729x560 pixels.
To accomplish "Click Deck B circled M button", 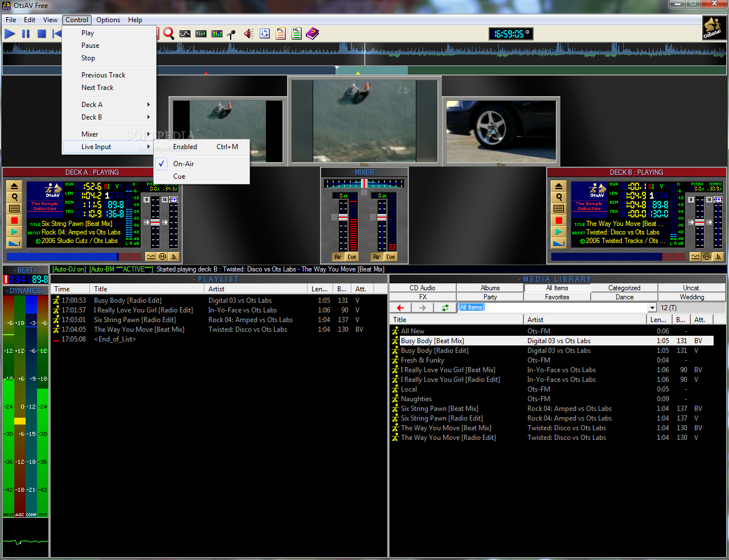I will (707, 257).
